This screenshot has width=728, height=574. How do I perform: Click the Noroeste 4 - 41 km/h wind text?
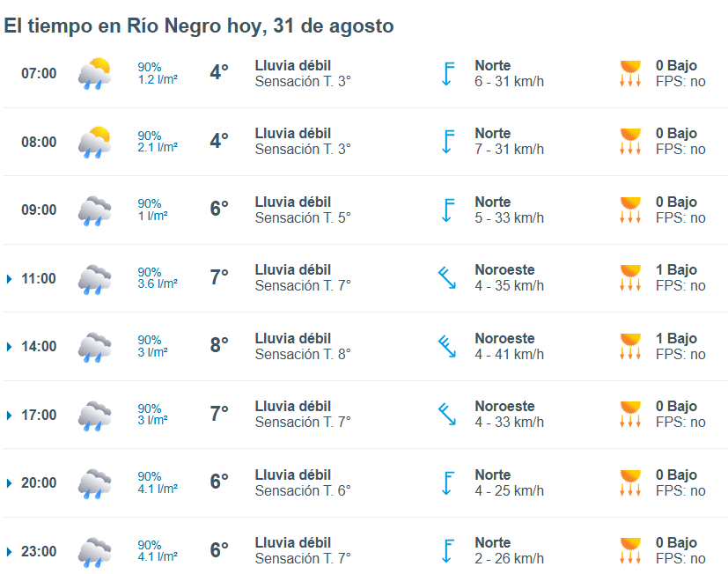[x=509, y=346]
